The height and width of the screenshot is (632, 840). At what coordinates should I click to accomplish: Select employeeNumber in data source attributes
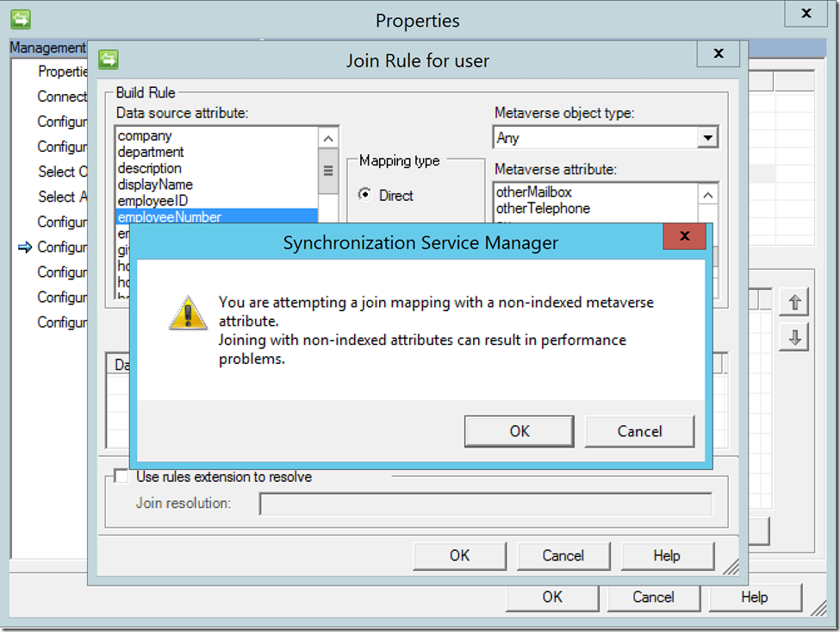point(217,216)
